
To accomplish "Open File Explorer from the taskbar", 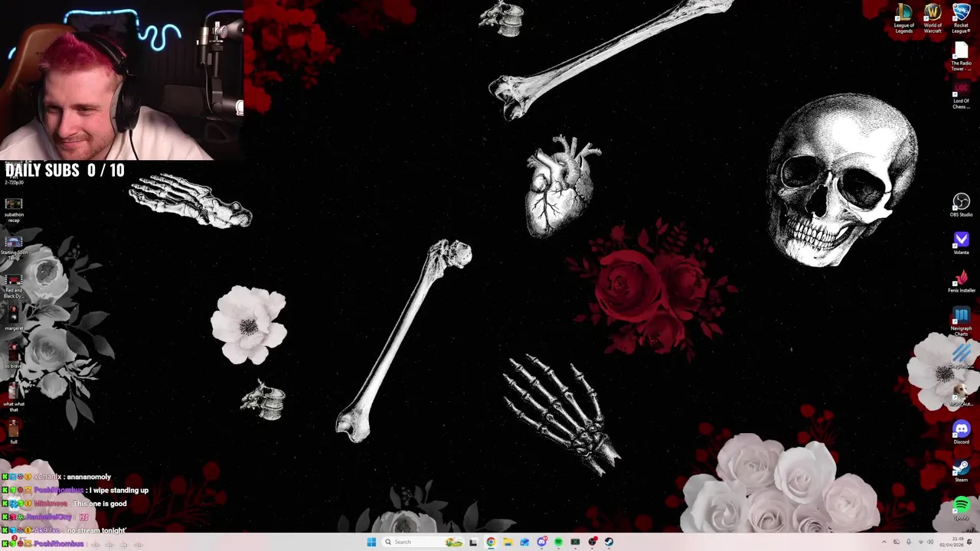I will (508, 542).
